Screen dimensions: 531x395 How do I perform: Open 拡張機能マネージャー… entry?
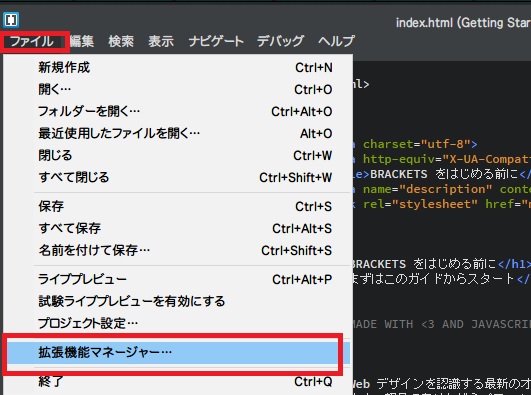177,352
